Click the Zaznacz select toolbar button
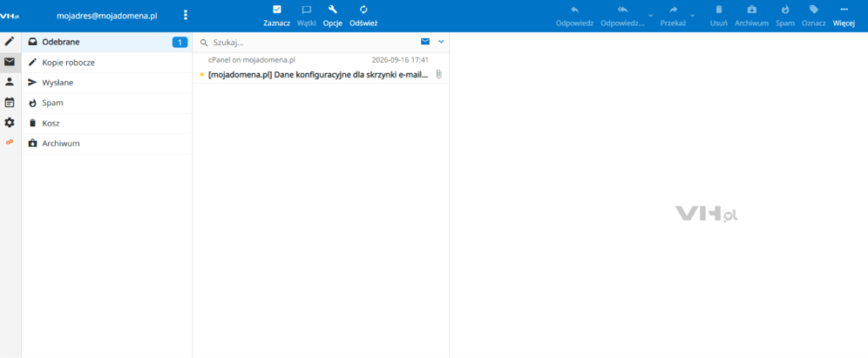This screenshot has width=868, height=358. click(277, 16)
